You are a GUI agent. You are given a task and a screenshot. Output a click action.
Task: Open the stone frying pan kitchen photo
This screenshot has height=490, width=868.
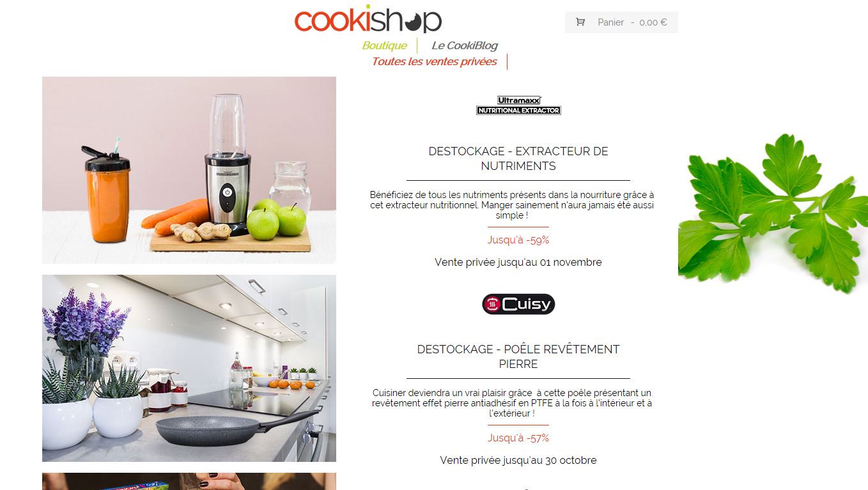coord(189,368)
